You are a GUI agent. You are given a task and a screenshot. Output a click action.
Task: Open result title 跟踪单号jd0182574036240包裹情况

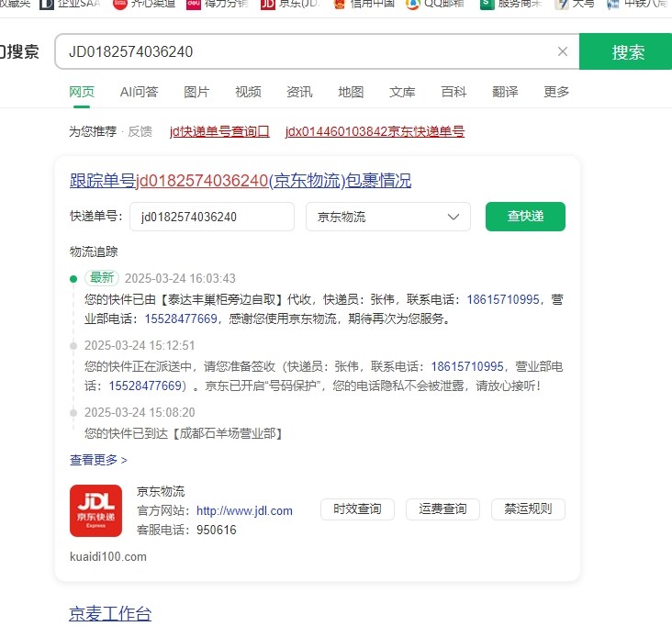241,181
